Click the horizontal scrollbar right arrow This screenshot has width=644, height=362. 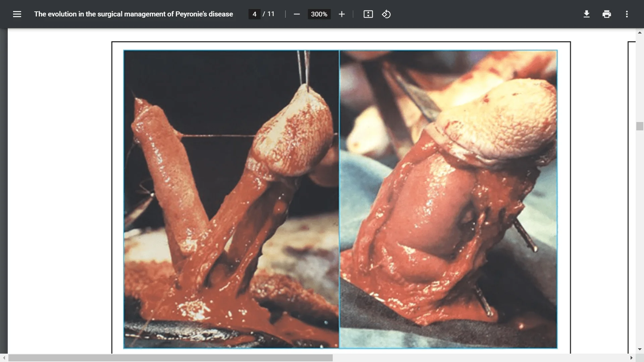pyautogui.click(x=632, y=358)
